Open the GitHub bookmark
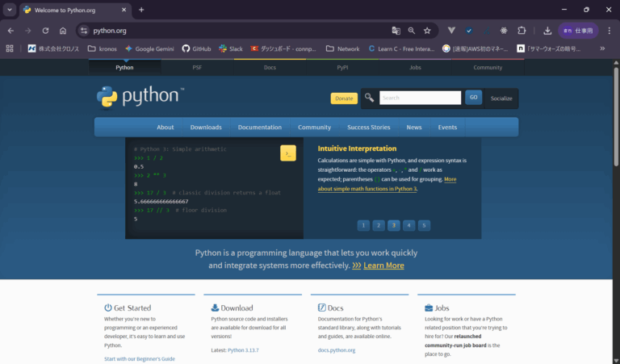The height and width of the screenshot is (364, 620). [x=196, y=48]
